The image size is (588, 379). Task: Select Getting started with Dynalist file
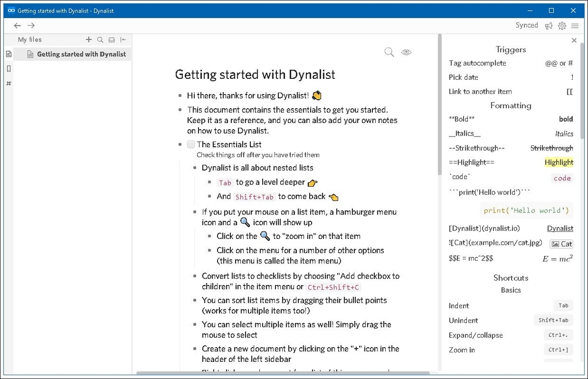(x=73, y=54)
